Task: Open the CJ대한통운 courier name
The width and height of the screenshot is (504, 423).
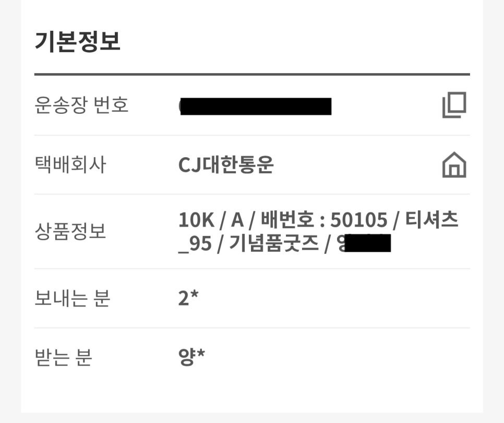Action: click(x=226, y=164)
